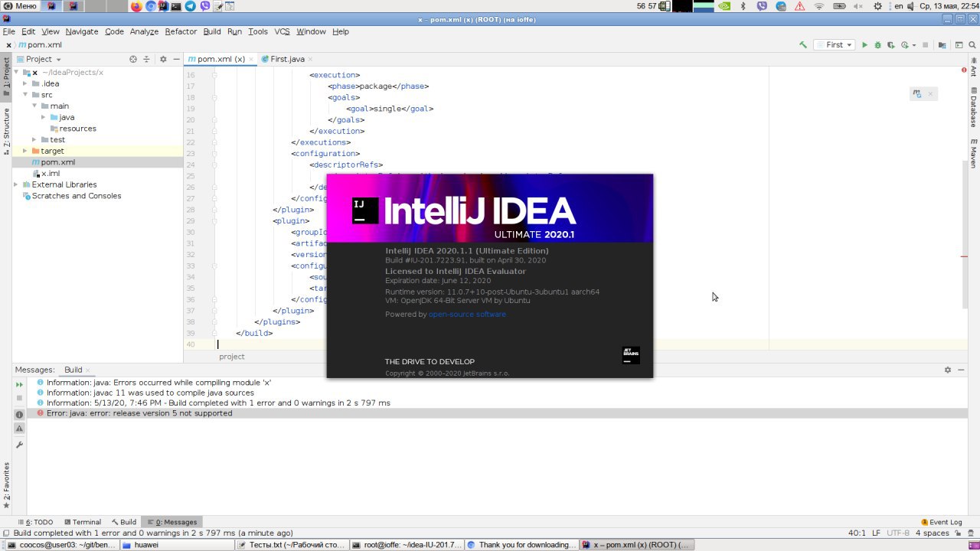Screen dimensions: 980x551
Task: Open the Project Structure toolbar icon
Action: point(942,45)
